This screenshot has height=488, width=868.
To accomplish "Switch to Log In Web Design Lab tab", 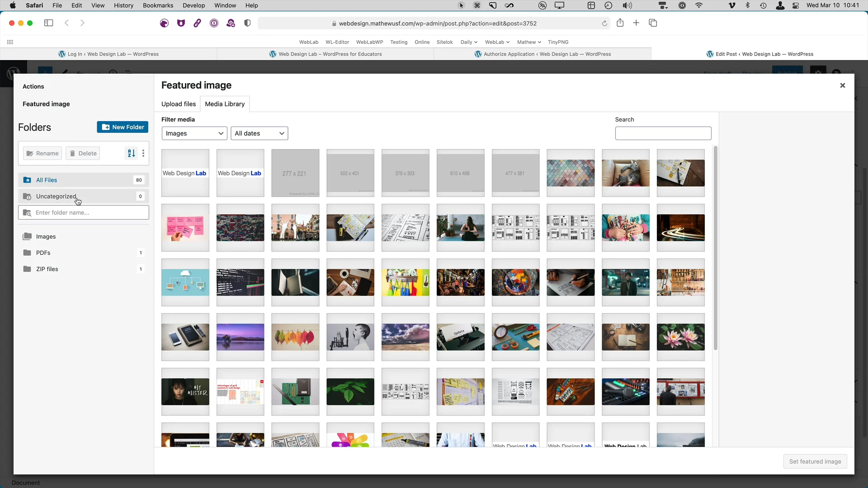I will [108, 54].
